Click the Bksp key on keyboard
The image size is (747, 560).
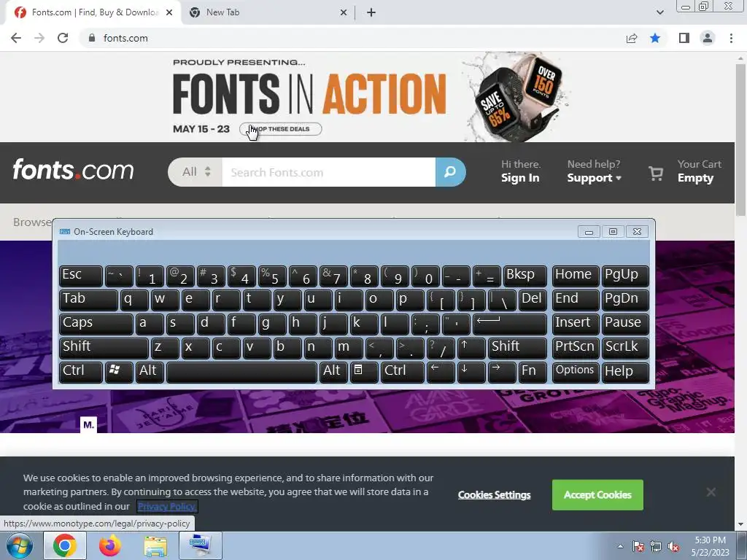click(525, 276)
